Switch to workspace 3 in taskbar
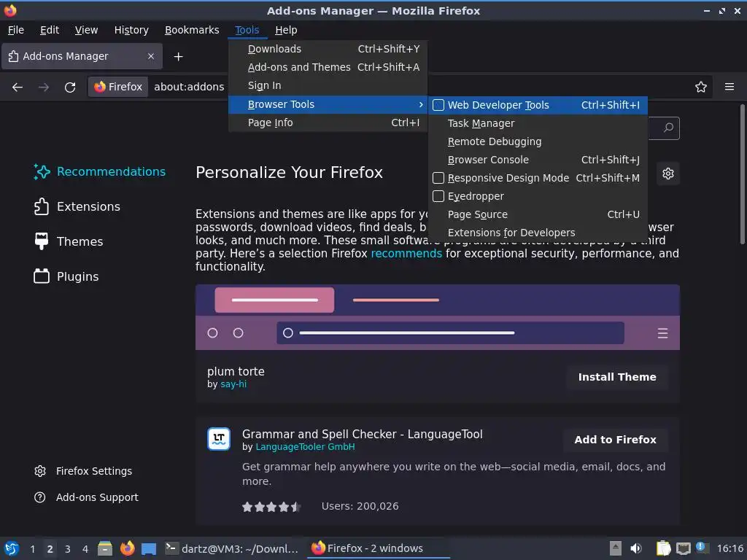747x560 pixels. [x=68, y=549]
